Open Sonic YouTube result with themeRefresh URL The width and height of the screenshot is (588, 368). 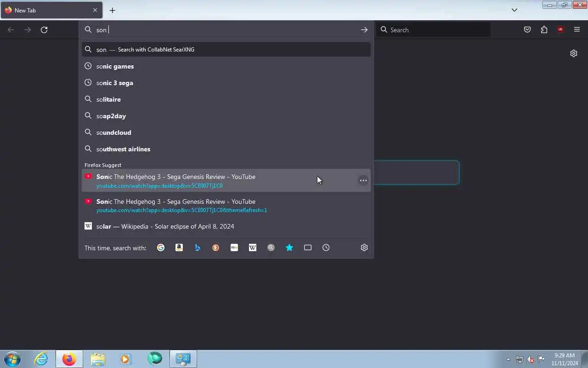226,205
